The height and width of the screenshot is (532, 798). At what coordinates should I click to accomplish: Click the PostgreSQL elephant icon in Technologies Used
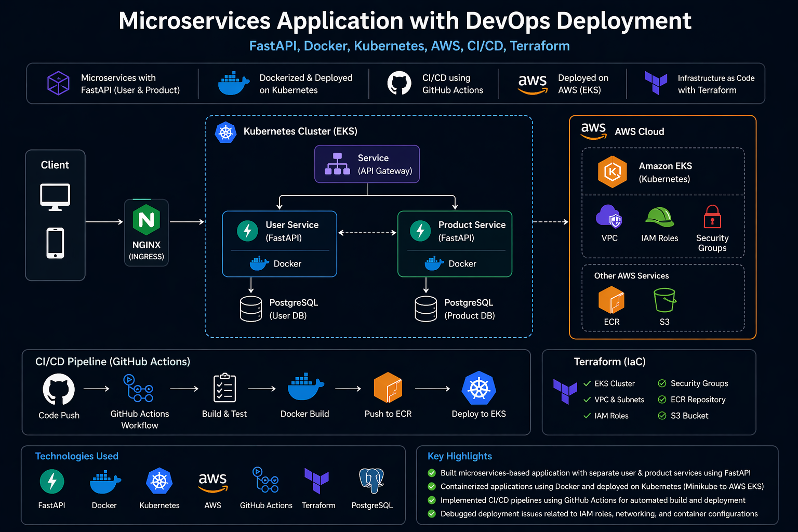[372, 481]
